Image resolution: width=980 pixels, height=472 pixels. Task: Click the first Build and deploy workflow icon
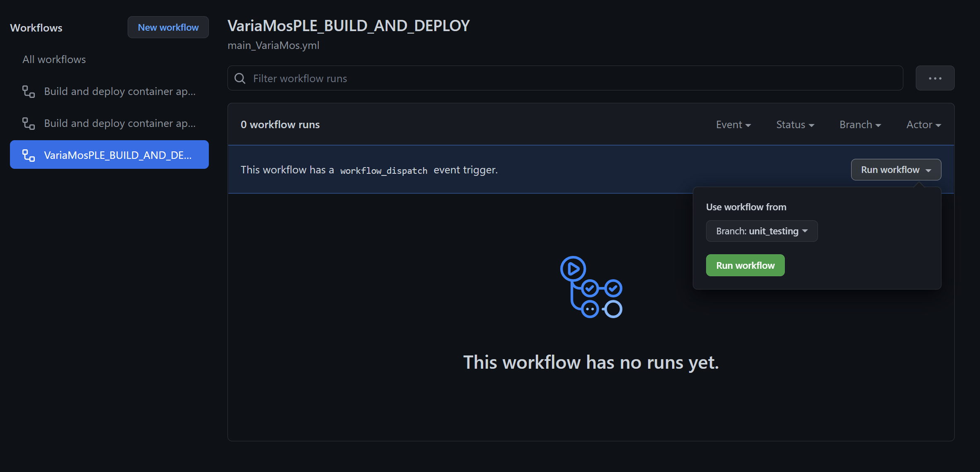[x=29, y=92]
